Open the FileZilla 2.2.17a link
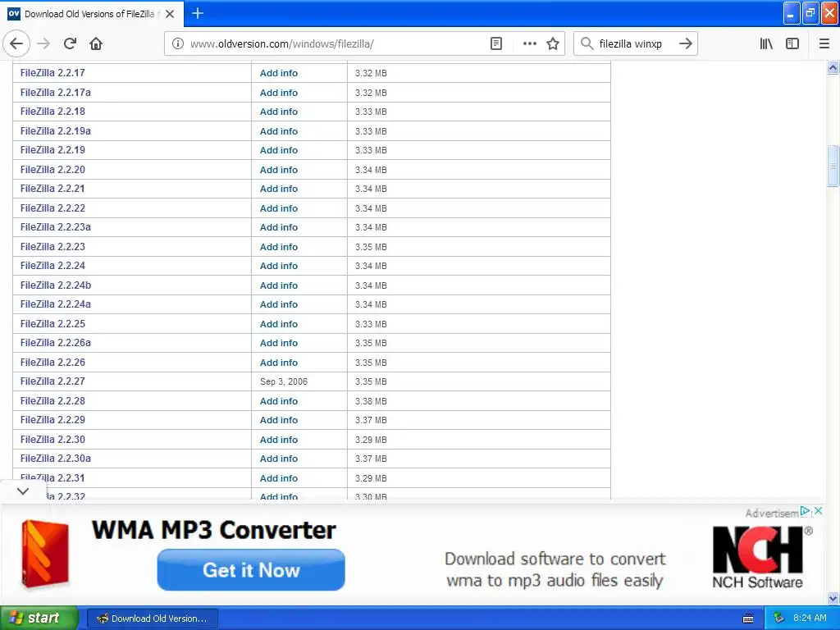 pyautogui.click(x=56, y=92)
